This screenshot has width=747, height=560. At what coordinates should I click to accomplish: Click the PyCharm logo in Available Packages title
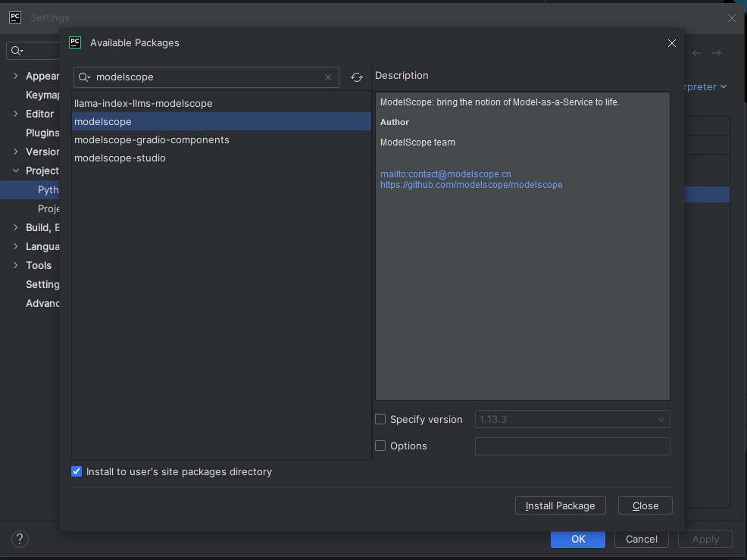click(75, 42)
